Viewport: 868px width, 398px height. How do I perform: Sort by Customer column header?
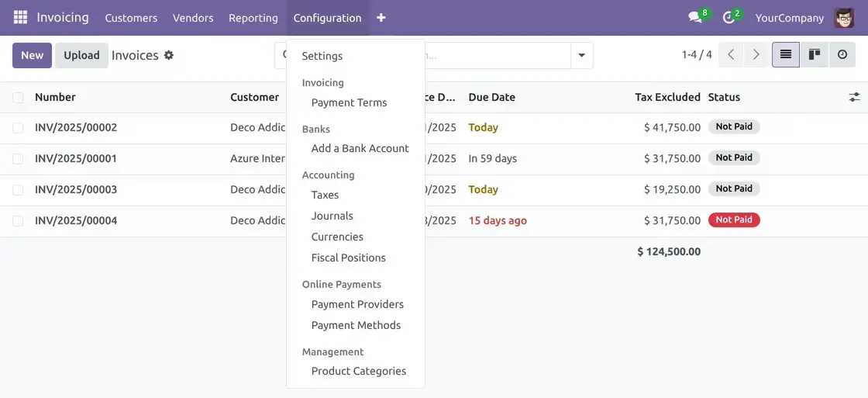point(255,97)
